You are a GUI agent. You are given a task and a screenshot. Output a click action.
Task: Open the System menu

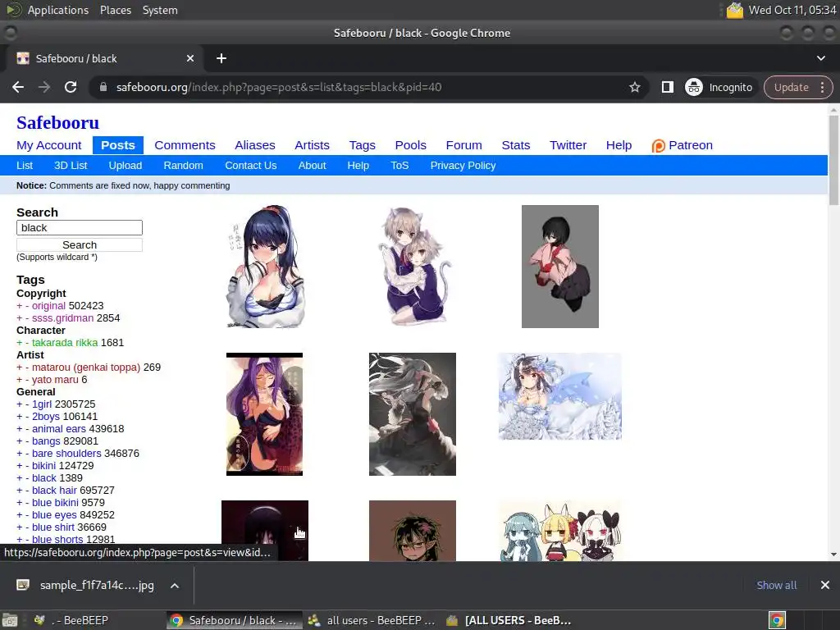coord(160,10)
